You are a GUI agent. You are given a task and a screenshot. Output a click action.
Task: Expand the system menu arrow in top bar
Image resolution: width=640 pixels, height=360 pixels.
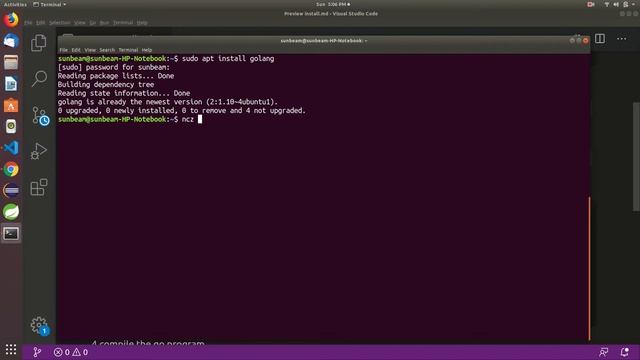pos(634,4)
